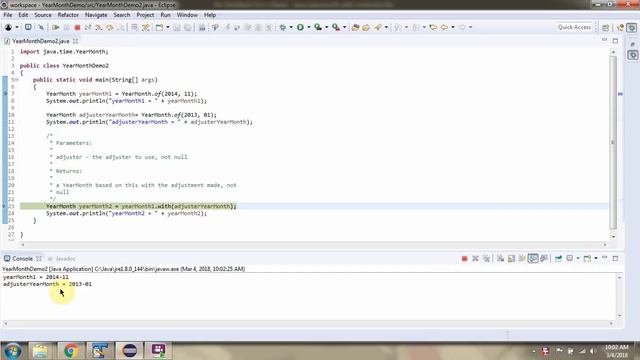
Task: Open the Source menu
Action: click(43, 15)
